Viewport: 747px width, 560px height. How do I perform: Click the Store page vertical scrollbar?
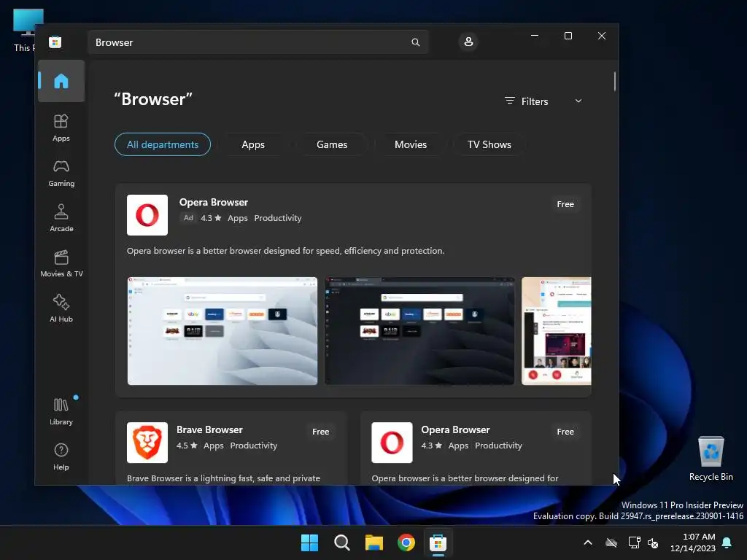click(x=614, y=81)
